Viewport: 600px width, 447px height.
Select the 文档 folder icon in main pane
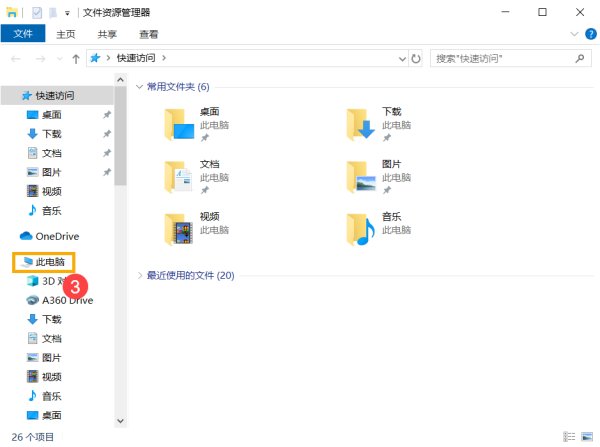[x=179, y=177]
